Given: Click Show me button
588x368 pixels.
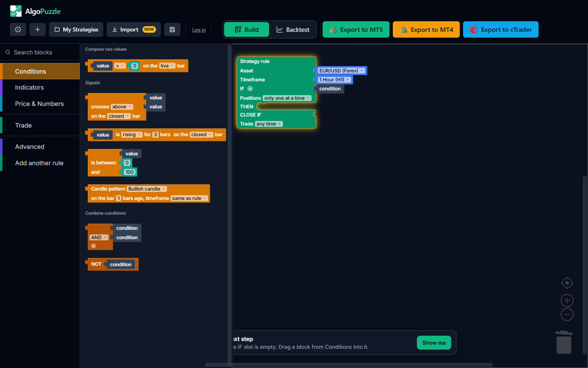Looking at the screenshot, I should (x=434, y=343).
